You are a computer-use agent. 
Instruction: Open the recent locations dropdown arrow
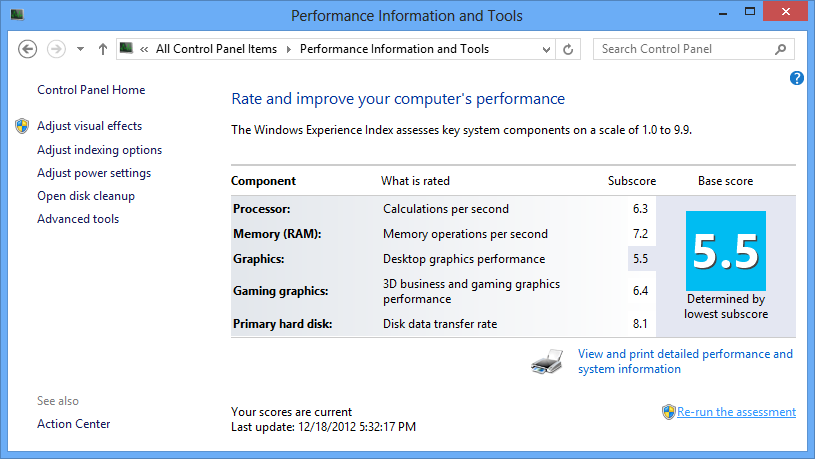[80, 49]
